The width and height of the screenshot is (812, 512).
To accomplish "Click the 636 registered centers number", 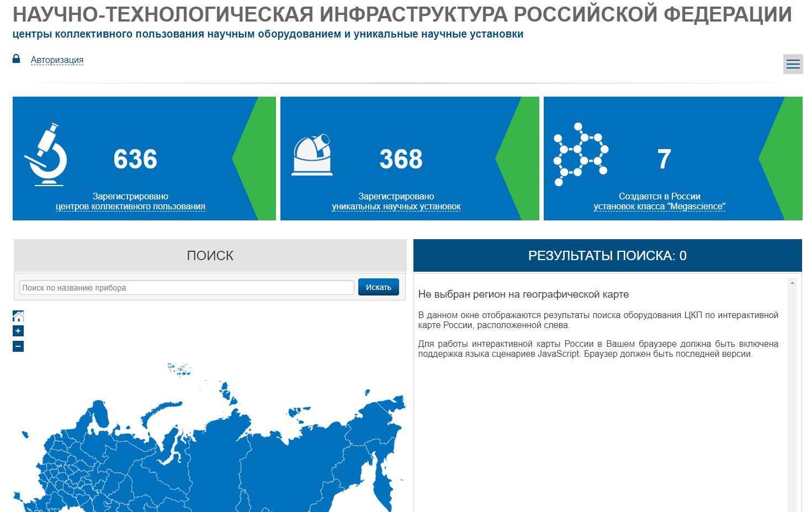I will (x=135, y=159).
